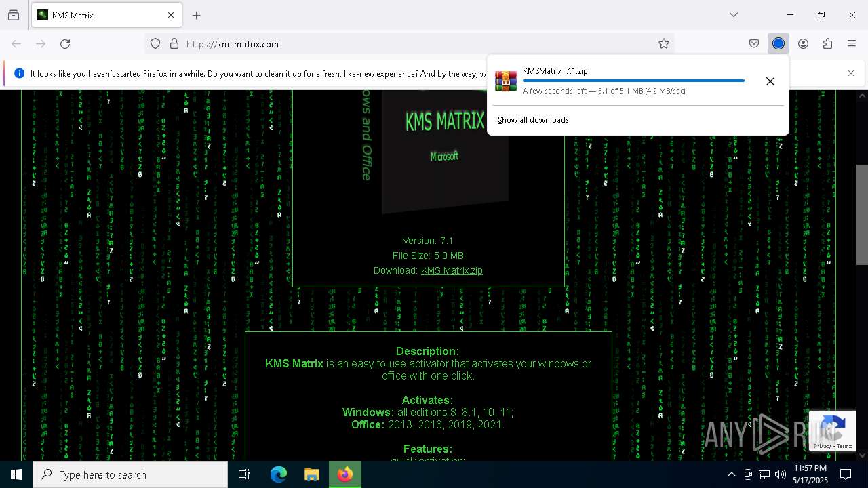The image size is (868, 488).
Task: Click the download progress bar
Action: point(633,81)
